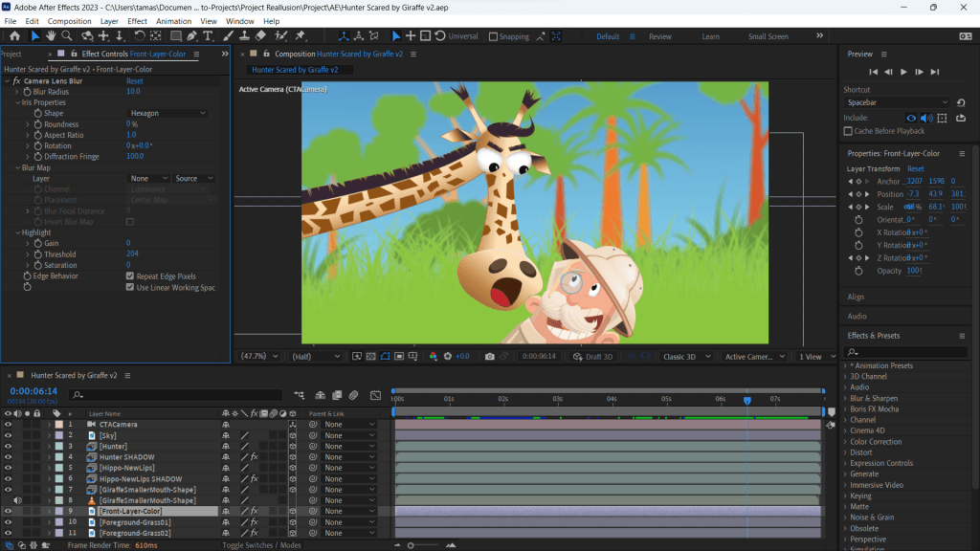Switch to Small Screen workspace
This screenshot has height=551, width=980.
pyautogui.click(x=768, y=37)
